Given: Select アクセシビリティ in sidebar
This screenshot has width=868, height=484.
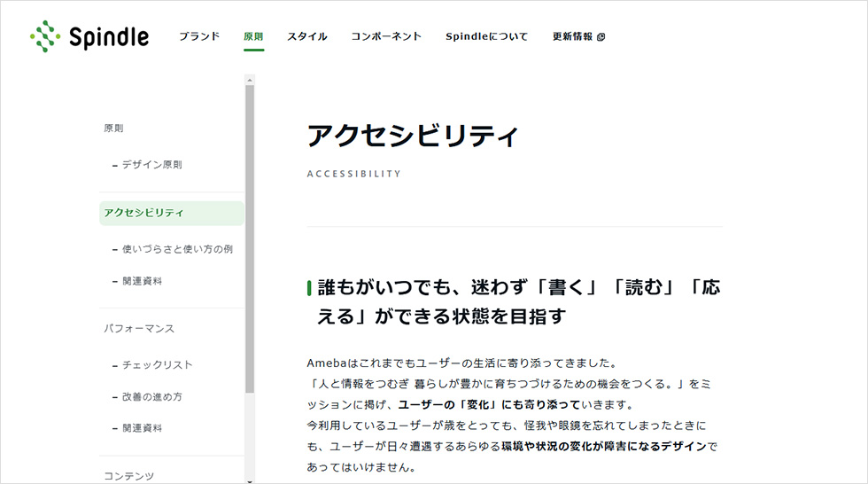Looking at the screenshot, I should 172,213.
